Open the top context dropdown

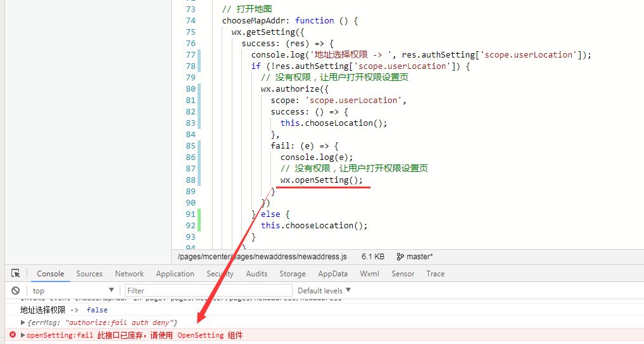73,290
